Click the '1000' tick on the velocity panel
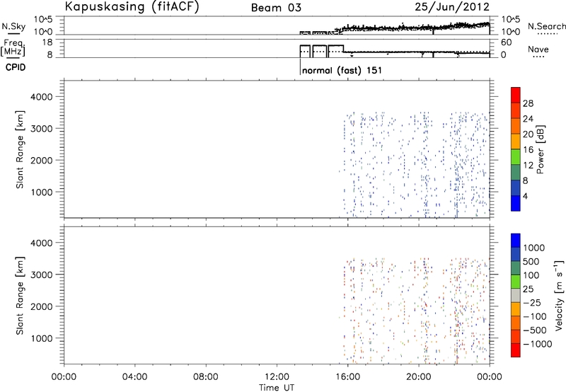 pos(42,338)
